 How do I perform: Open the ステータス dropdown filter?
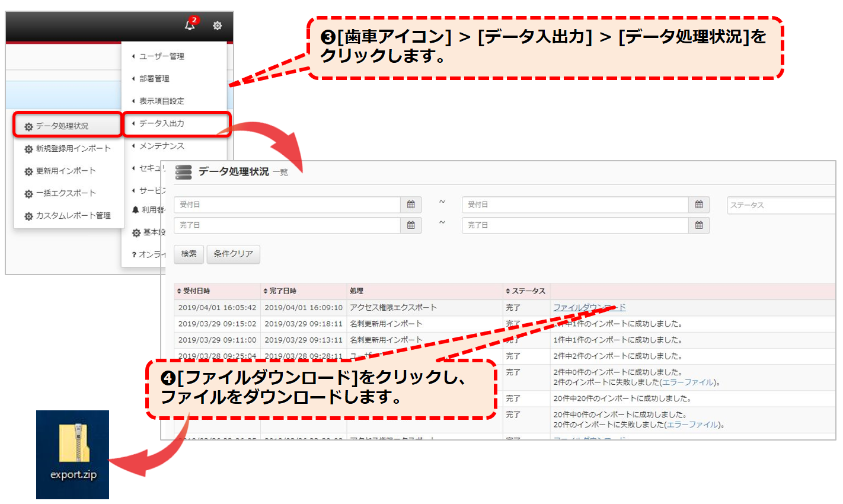tap(781, 205)
